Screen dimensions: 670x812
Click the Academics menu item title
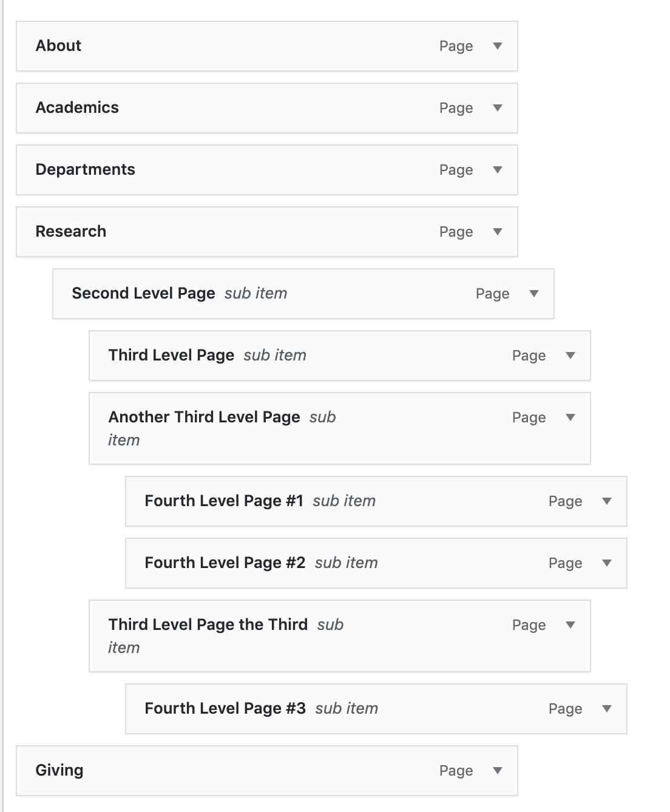click(77, 108)
